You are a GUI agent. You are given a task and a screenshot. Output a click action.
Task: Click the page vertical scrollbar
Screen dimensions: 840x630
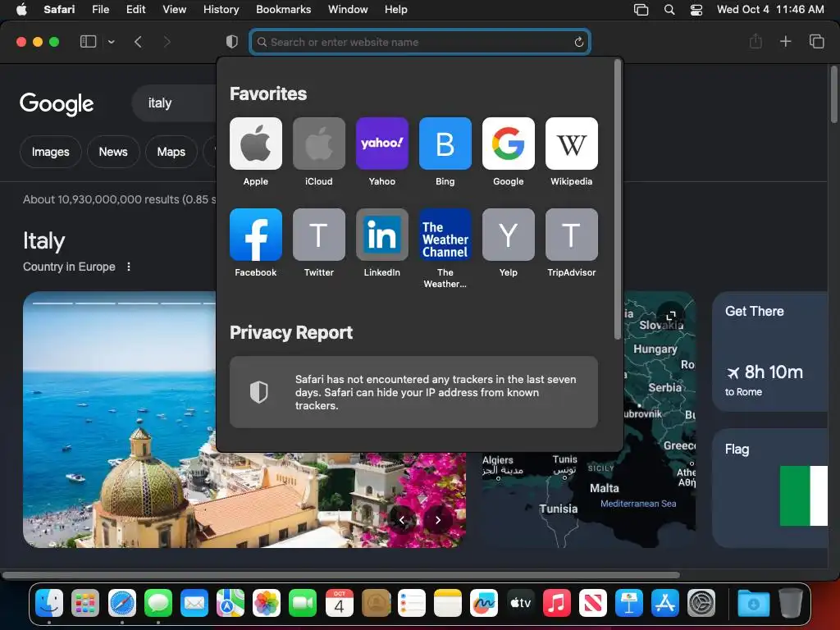click(x=834, y=94)
